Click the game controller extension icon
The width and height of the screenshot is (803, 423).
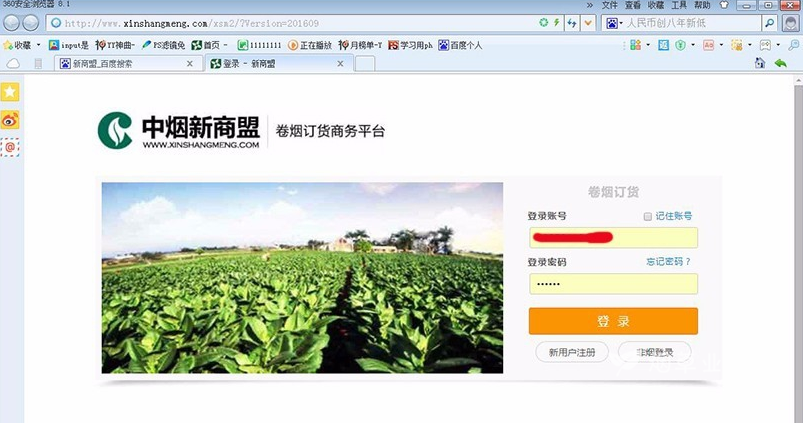(x=765, y=45)
